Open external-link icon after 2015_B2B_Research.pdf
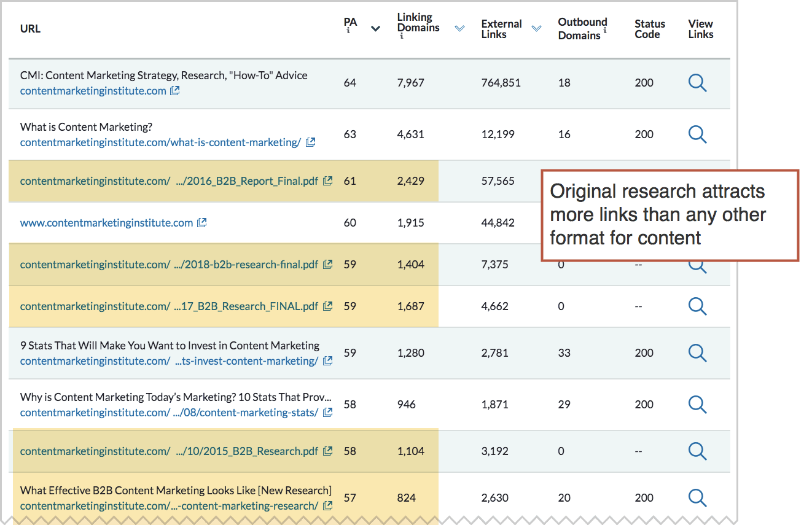Screen dimensions: 812x525 click(328, 451)
